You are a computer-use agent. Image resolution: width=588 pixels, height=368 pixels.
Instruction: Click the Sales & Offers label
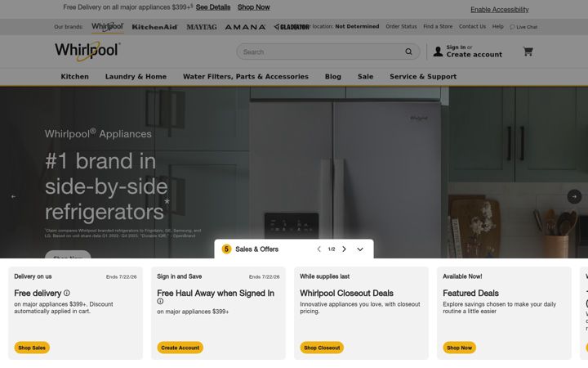[257, 249]
